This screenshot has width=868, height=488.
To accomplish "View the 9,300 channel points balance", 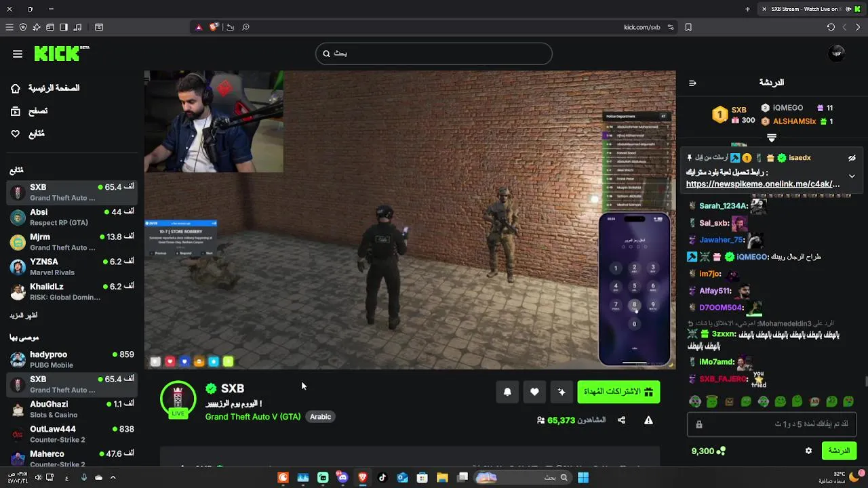I will coord(708,451).
